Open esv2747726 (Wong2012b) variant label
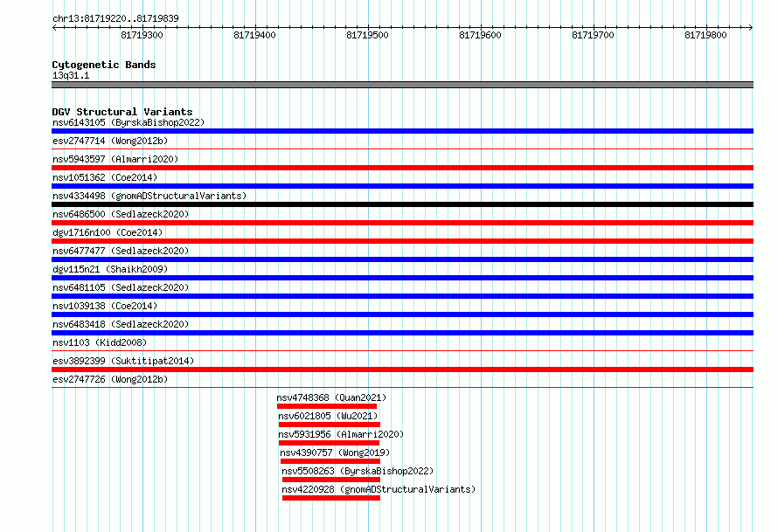This screenshot has height=532, width=778. point(110,379)
